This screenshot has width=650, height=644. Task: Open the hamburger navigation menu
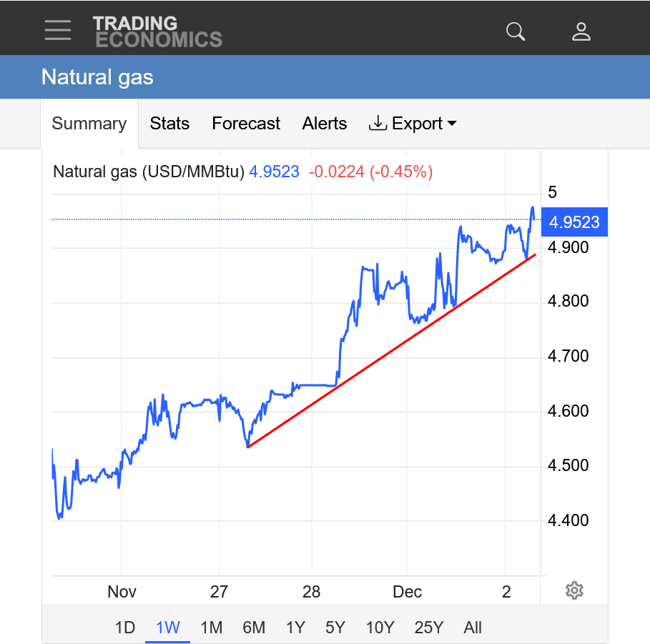(57, 30)
